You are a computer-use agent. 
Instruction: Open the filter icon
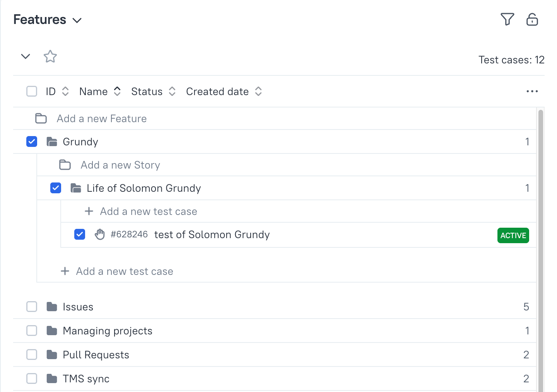point(507,19)
